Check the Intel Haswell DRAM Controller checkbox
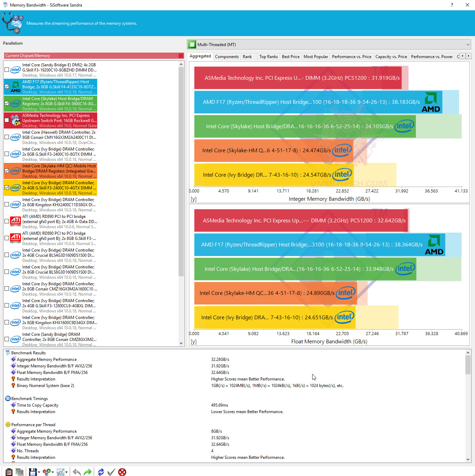This screenshot has width=475, height=476. coord(7,137)
